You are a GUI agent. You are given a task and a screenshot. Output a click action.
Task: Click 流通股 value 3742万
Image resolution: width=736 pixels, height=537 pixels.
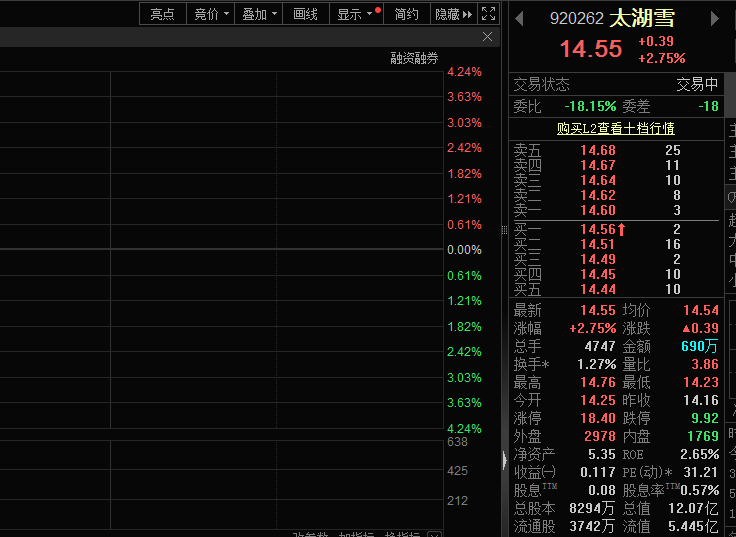pyautogui.click(x=592, y=526)
